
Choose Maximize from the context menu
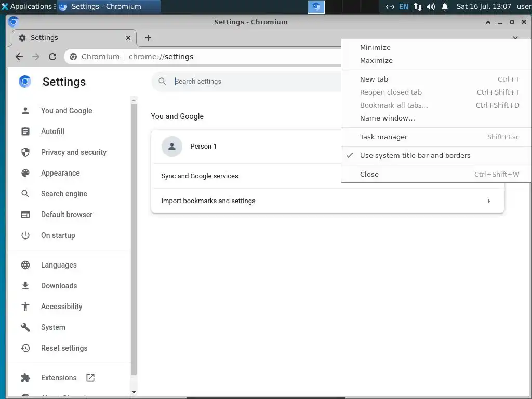pyautogui.click(x=436, y=60)
